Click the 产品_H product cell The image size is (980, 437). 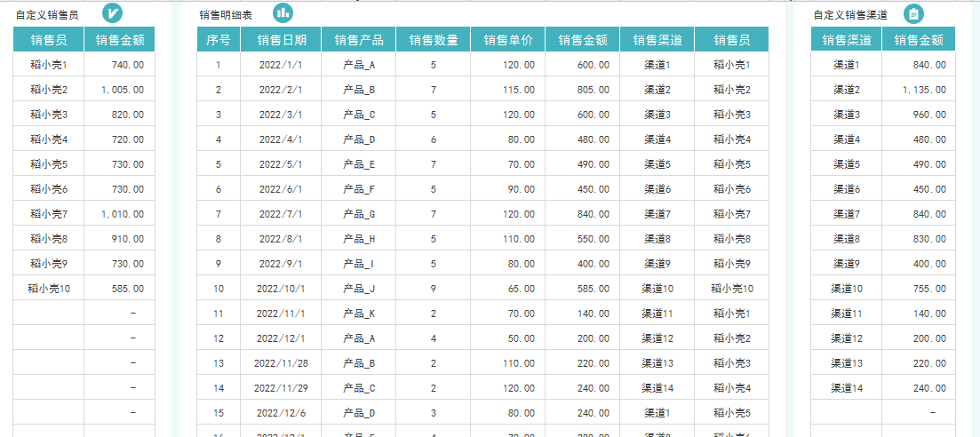tap(359, 238)
